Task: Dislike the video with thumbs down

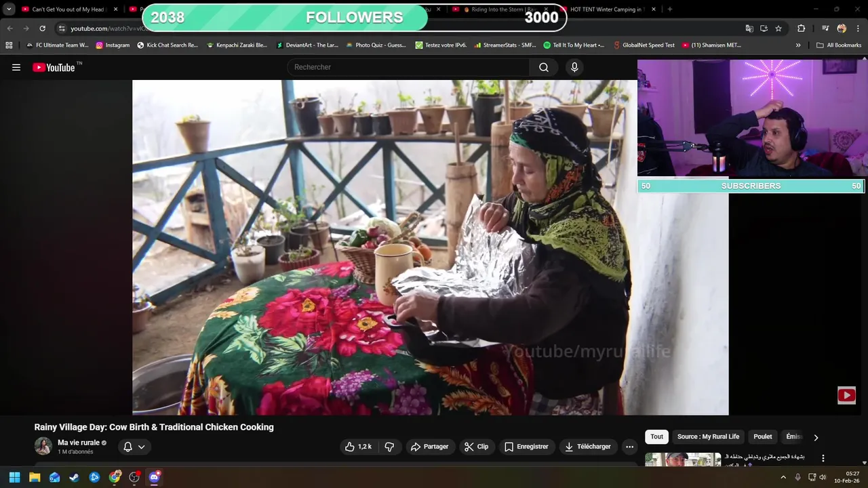Action: [389, 447]
